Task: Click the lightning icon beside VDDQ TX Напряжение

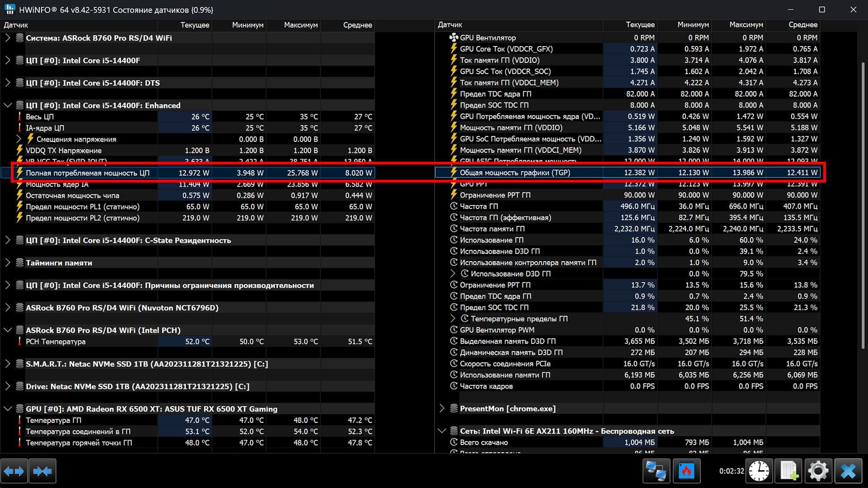Action: 19,150
